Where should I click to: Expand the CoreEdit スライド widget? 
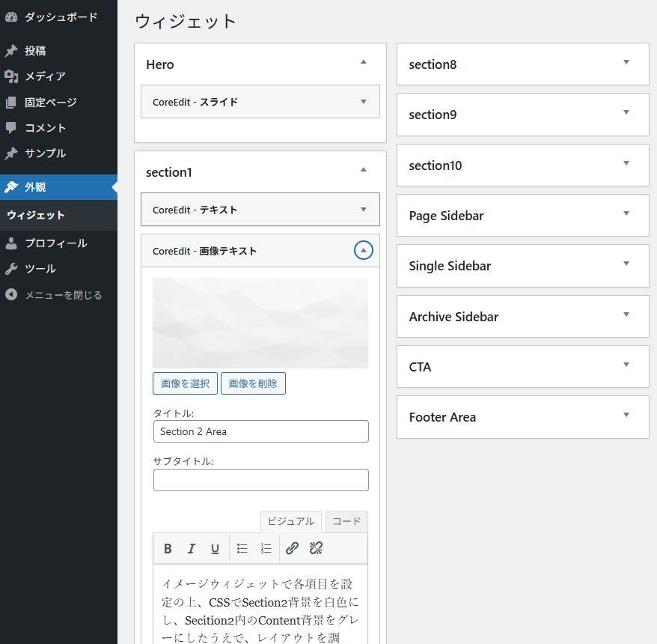click(x=363, y=102)
